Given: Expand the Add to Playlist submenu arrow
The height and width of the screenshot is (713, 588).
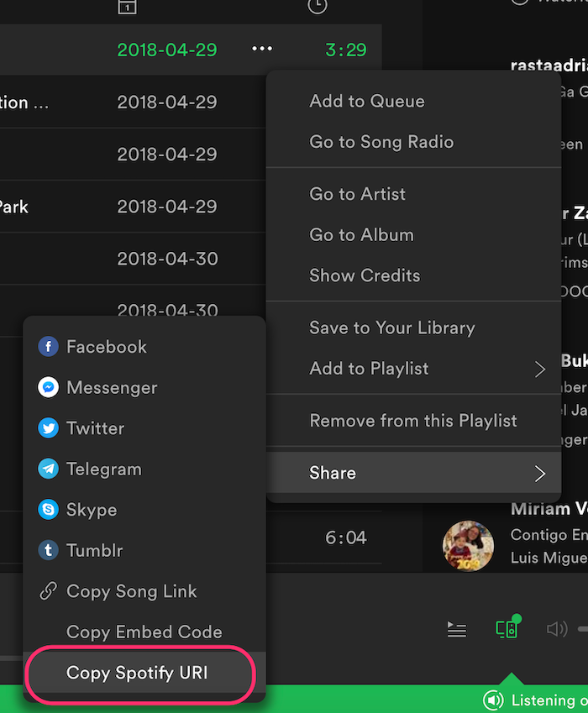Looking at the screenshot, I should coord(540,370).
